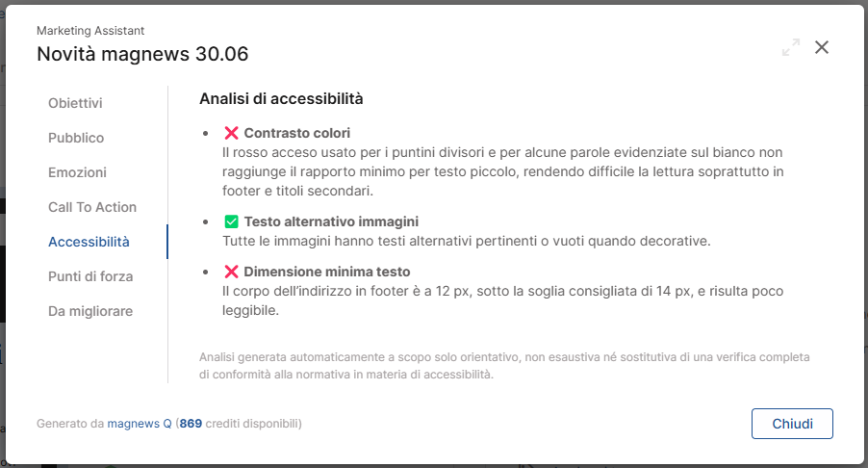Click the Testo alternativo immagini result title
The height and width of the screenshot is (468, 868).
tap(331, 221)
